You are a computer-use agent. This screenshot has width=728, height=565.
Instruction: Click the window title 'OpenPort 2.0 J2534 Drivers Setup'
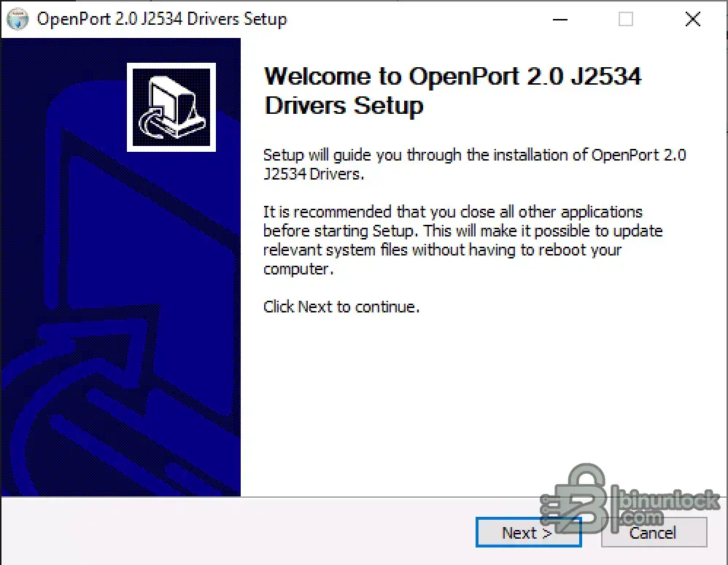click(162, 19)
